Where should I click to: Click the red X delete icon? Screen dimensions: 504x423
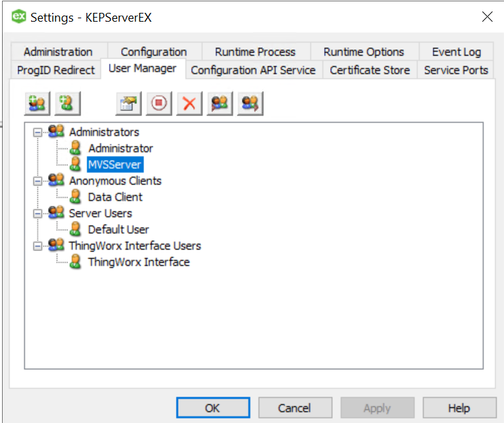click(189, 104)
